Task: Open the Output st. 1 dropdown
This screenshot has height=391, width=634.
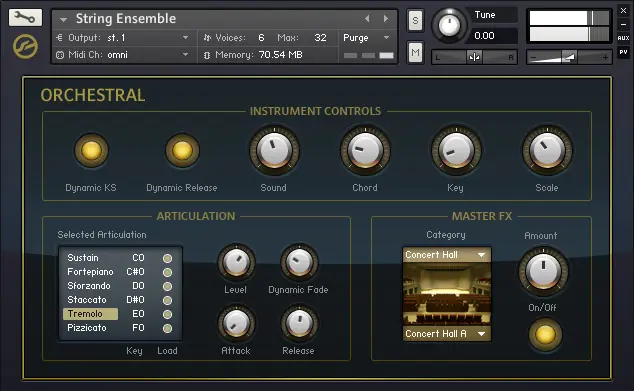Action: 185,38
